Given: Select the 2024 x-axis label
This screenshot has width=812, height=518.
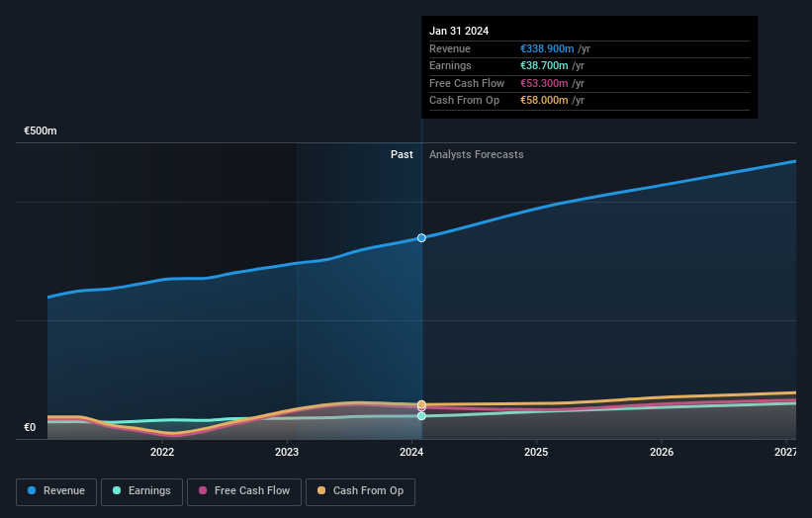Looking at the screenshot, I should click(x=411, y=453).
